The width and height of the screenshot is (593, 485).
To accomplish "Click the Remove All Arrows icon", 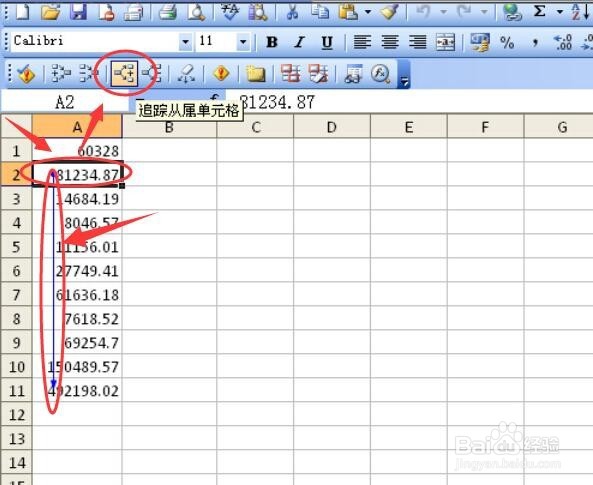I will click(x=186, y=73).
